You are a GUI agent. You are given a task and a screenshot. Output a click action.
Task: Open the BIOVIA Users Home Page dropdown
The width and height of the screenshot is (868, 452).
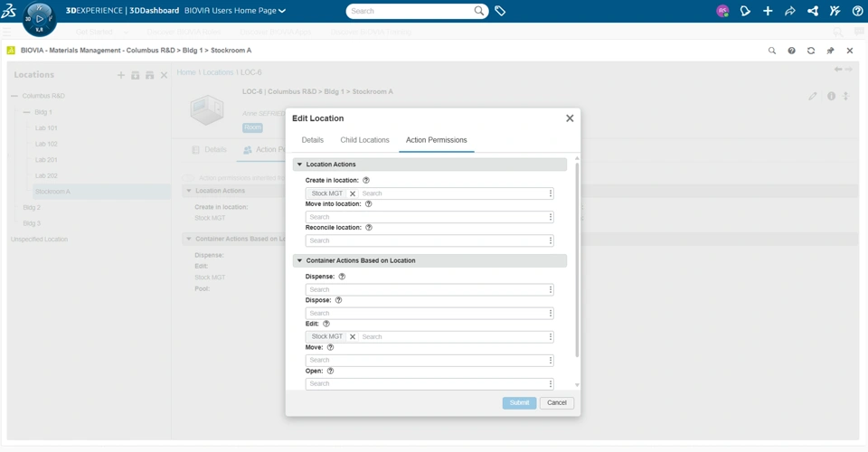click(235, 11)
